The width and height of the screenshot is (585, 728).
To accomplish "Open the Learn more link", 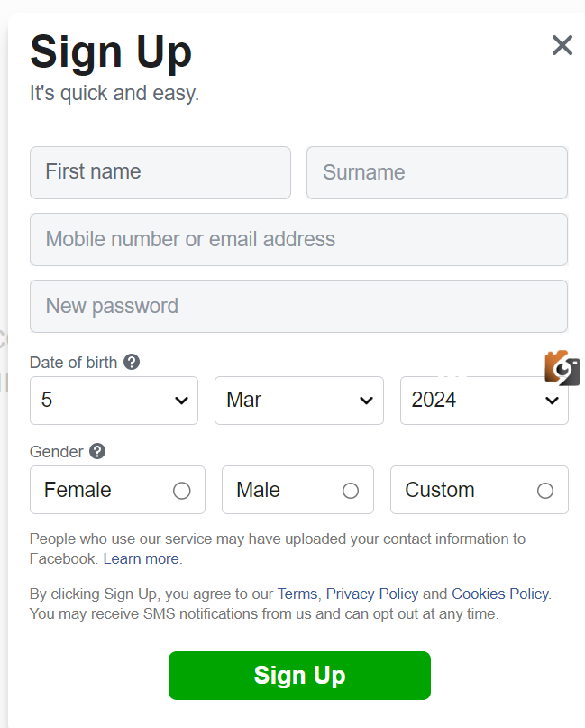I will point(141,559).
